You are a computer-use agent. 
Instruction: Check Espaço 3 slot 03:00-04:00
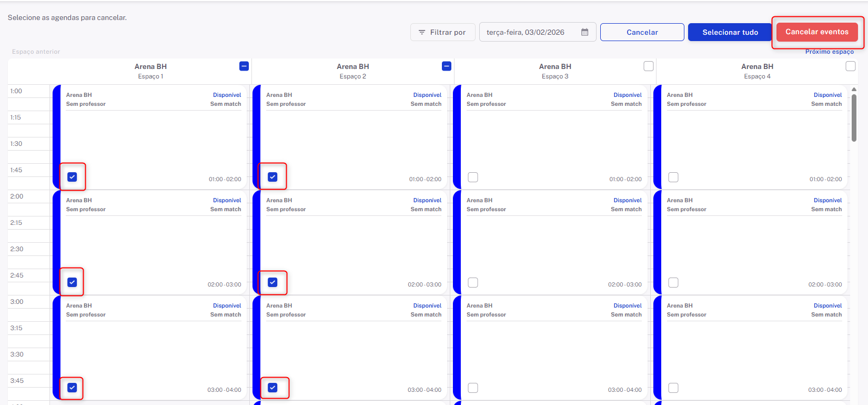point(473,388)
